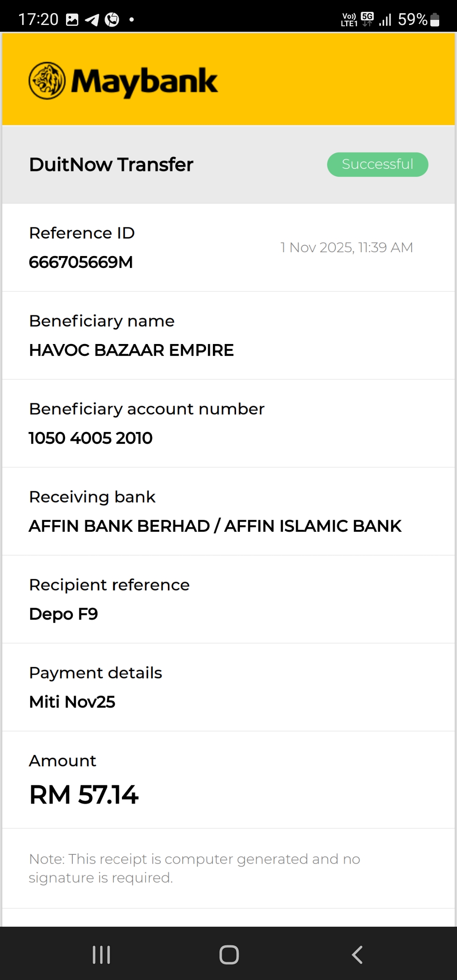The width and height of the screenshot is (457, 980).
Task: Tap the phone call notification icon
Action: click(112, 19)
